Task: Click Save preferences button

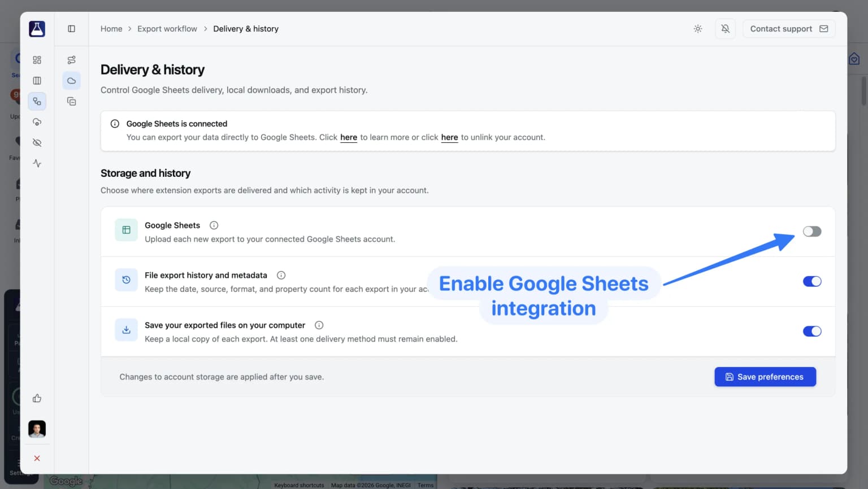Action: click(x=765, y=377)
